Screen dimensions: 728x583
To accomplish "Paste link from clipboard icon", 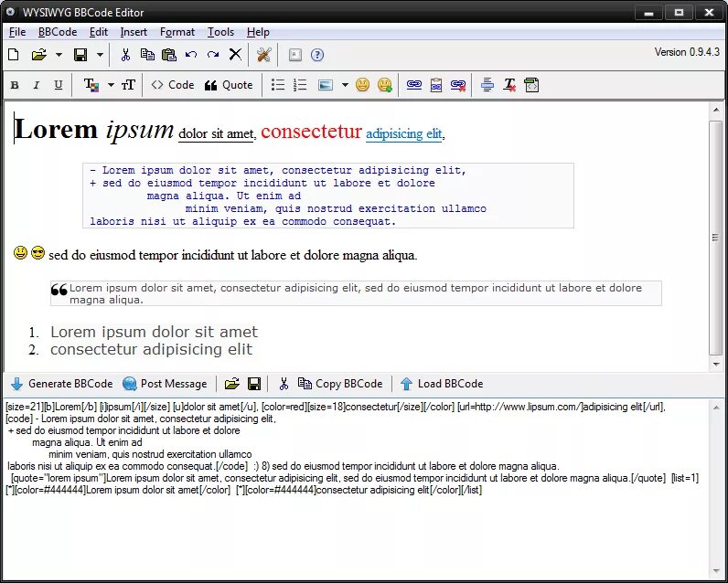I will [436, 85].
